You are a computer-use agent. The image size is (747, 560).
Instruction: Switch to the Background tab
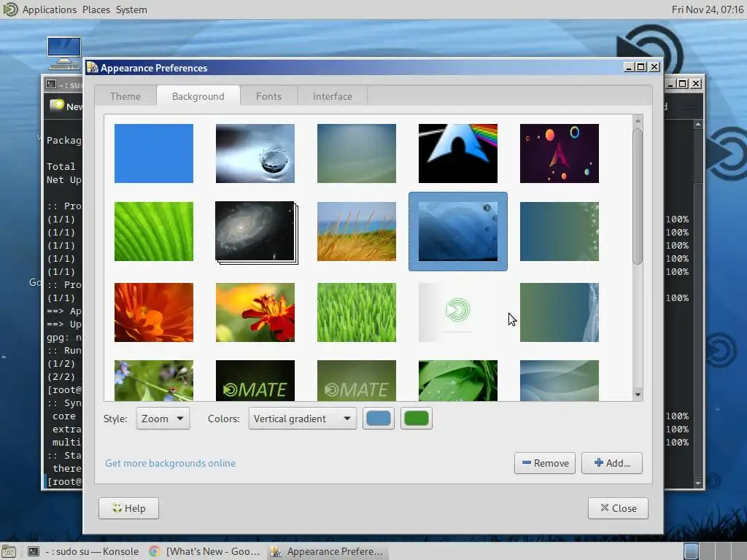coord(198,96)
